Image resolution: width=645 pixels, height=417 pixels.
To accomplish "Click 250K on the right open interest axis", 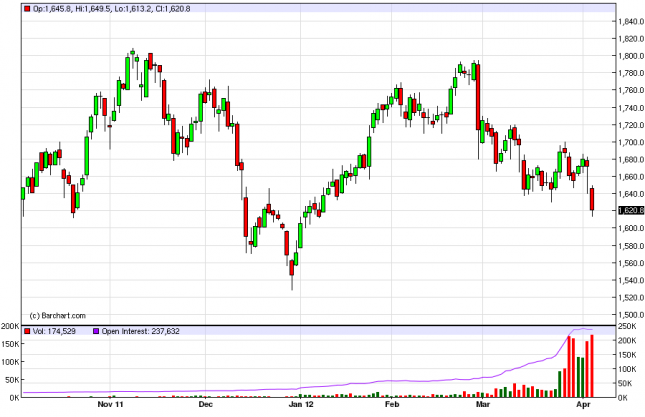I will point(627,327).
